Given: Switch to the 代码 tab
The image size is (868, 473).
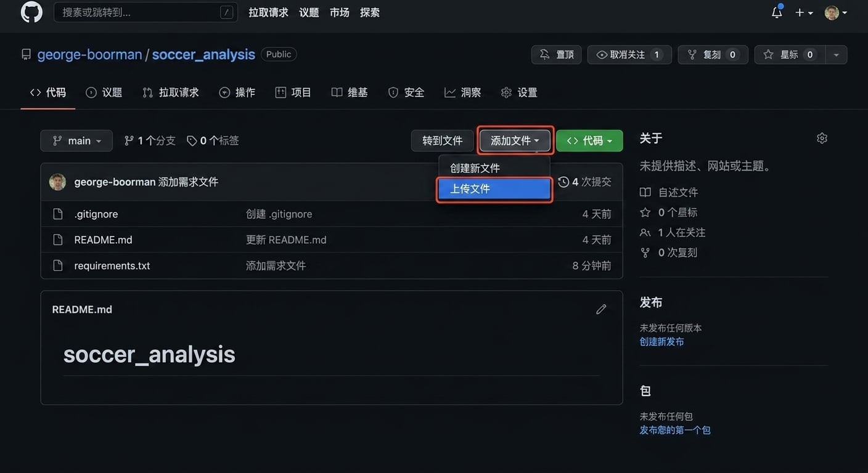Looking at the screenshot, I should (x=48, y=92).
